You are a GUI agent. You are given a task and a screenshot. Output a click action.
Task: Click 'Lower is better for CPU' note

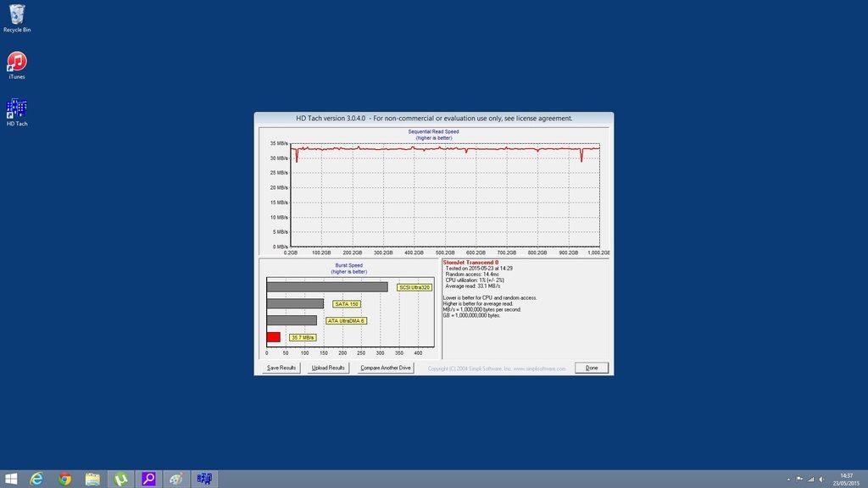[x=490, y=298]
